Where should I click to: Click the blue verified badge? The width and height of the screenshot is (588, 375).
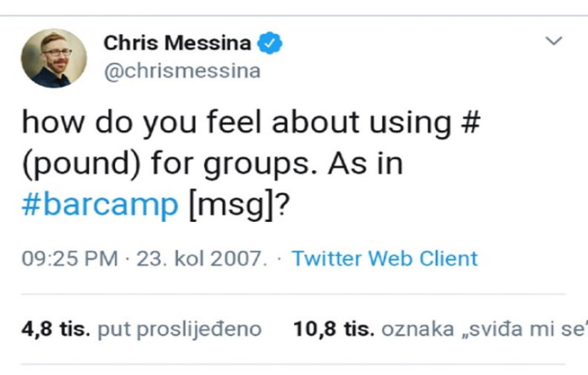click(x=270, y=43)
